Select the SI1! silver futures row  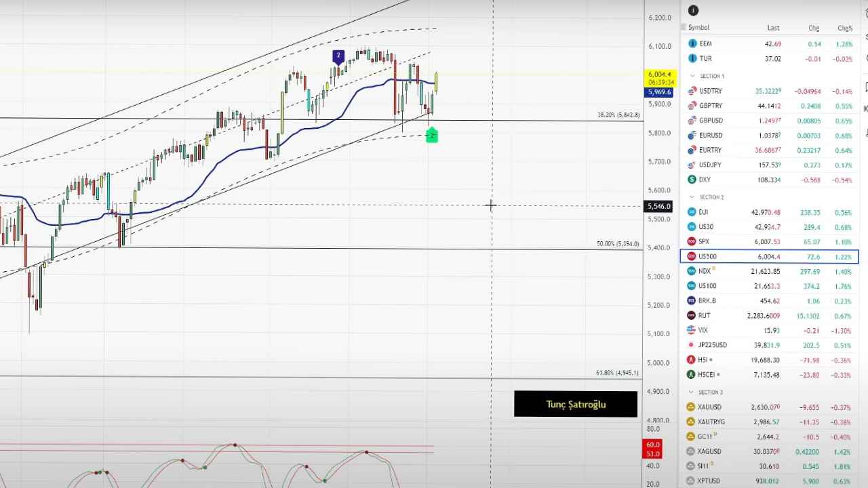pos(769,466)
